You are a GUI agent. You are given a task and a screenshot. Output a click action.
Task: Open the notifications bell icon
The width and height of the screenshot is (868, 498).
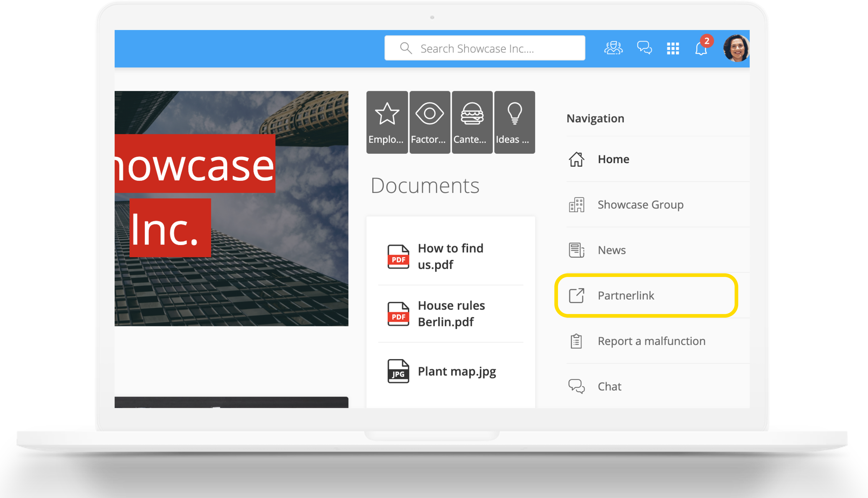click(701, 48)
